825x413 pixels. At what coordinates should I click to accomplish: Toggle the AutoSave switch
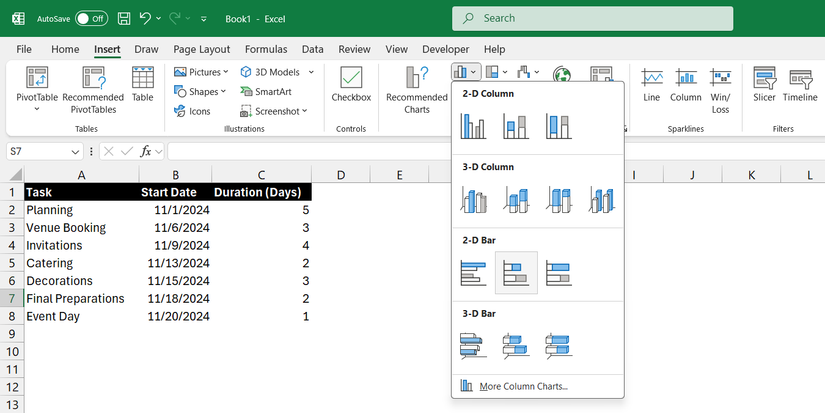click(x=92, y=18)
